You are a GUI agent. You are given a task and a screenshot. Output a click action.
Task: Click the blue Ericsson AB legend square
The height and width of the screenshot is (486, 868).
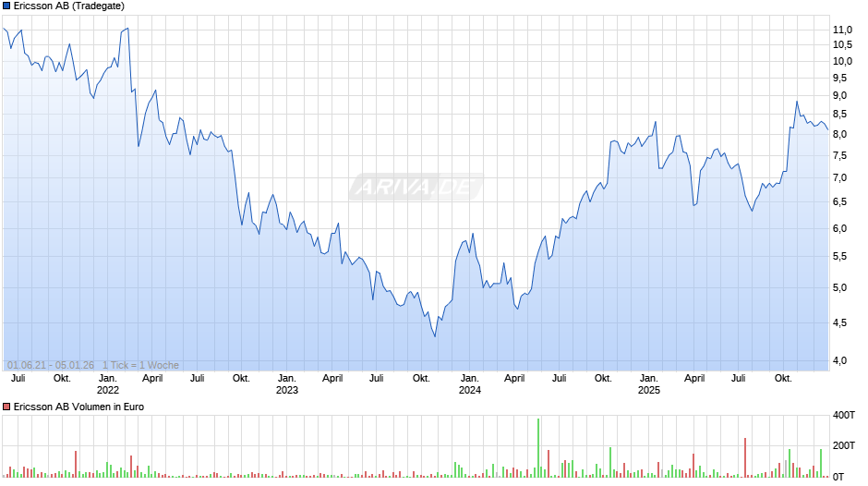[x=6, y=6]
